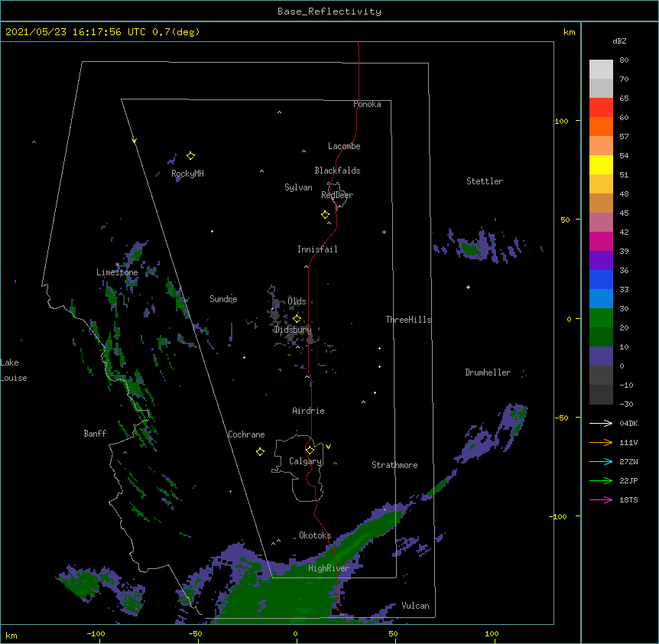Click the Innisfail label
The height and width of the screenshot is (644, 659).
point(317,249)
